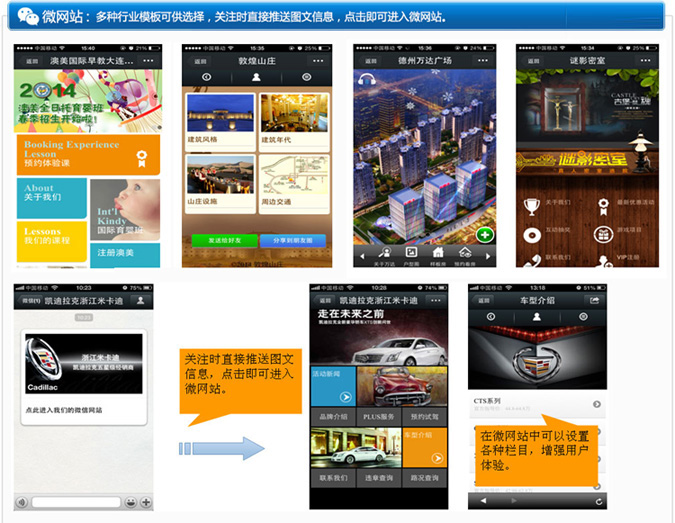Click the right circle icon in 车型介绍 navigation bar

click(583, 317)
